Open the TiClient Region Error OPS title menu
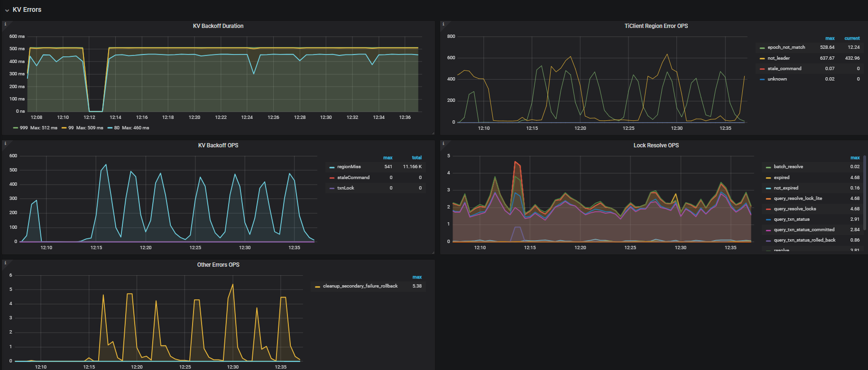Viewport: 868px width, 370px height. (656, 26)
